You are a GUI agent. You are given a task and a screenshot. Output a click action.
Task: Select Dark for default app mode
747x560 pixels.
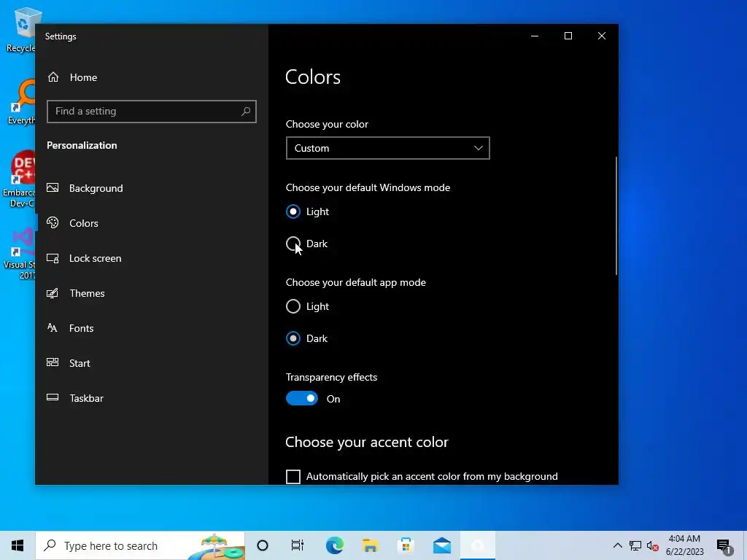pos(307,338)
